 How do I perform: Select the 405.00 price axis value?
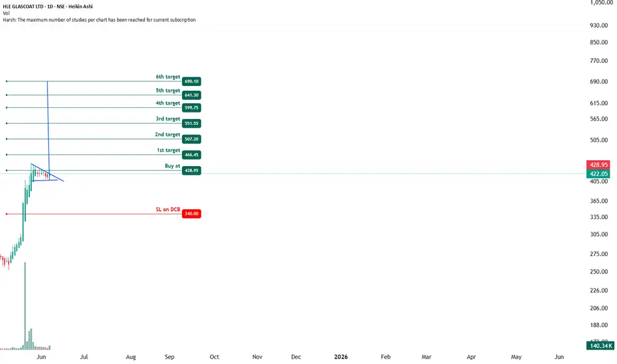pyautogui.click(x=599, y=181)
